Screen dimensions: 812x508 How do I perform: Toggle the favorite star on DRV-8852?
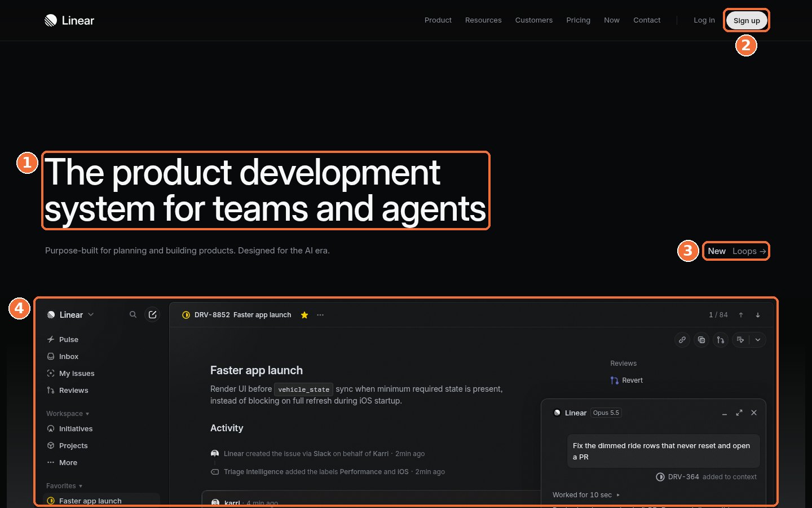[304, 315]
